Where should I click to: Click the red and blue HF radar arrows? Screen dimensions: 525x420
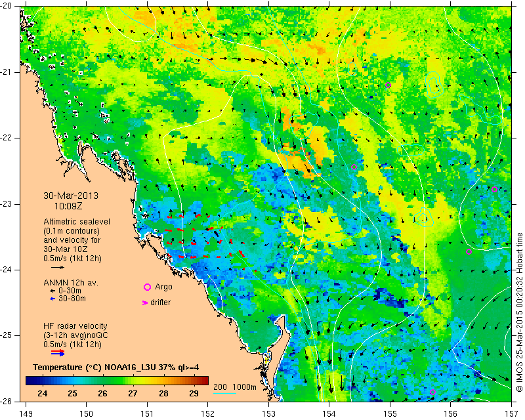click(x=58, y=352)
